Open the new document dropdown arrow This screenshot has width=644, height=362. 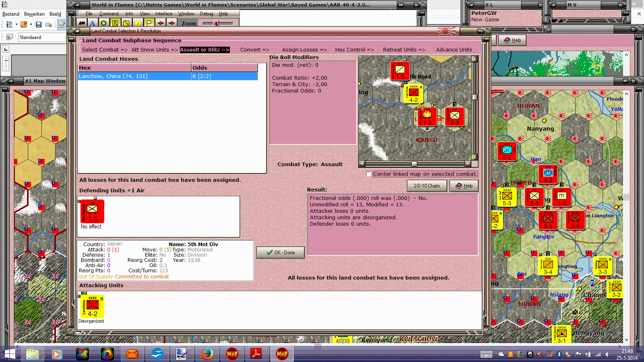(17, 25)
